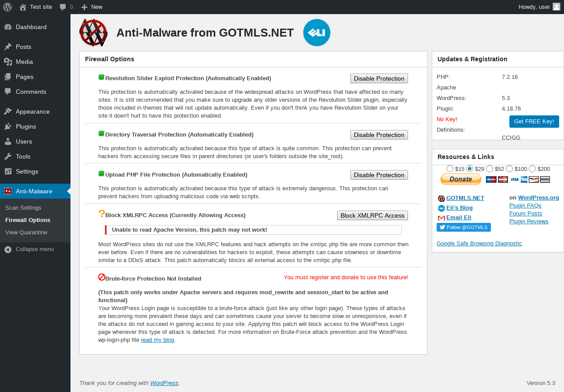The width and height of the screenshot is (564, 392).
Task: Disable Revolution Slider Exploit Protection
Action: (379, 78)
